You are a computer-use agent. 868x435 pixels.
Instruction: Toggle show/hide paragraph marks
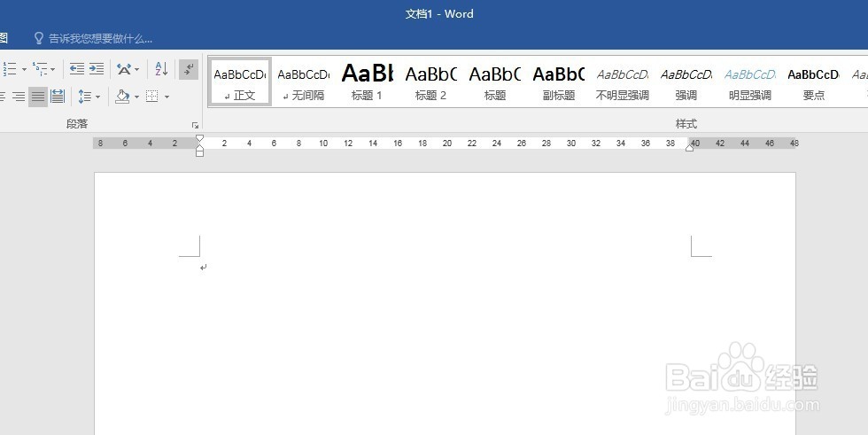tap(189, 69)
